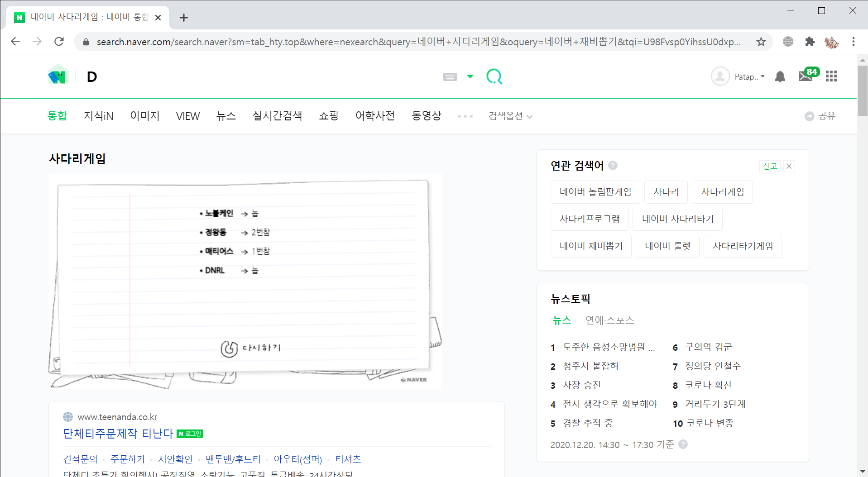Select the 통합 search tab
The image size is (868, 477).
[57, 116]
